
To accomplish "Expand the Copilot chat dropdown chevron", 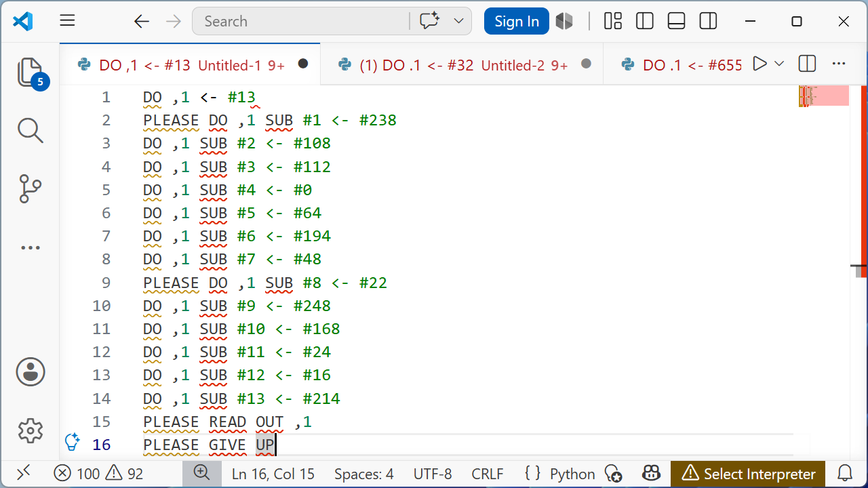I will click(x=458, y=21).
